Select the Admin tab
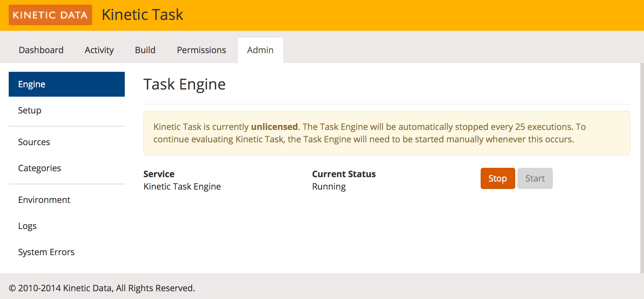This screenshot has width=644, height=299. (260, 50)
